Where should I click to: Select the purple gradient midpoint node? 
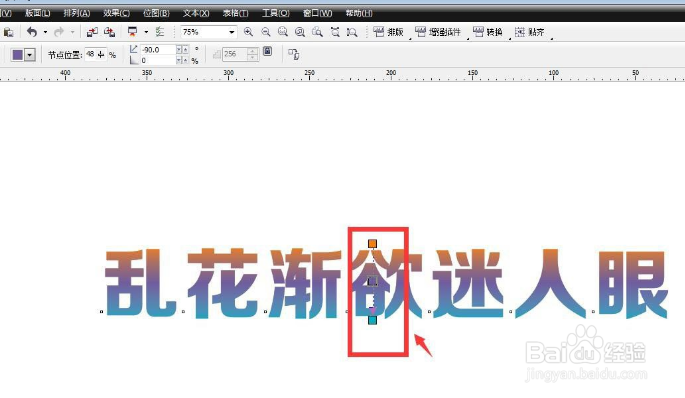click(x=373, y=281)
